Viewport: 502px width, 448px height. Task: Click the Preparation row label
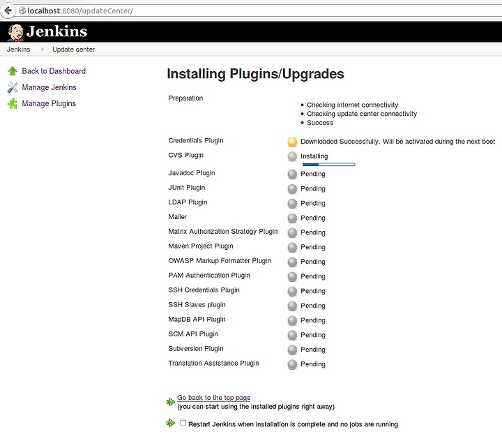tap(185, 98)
